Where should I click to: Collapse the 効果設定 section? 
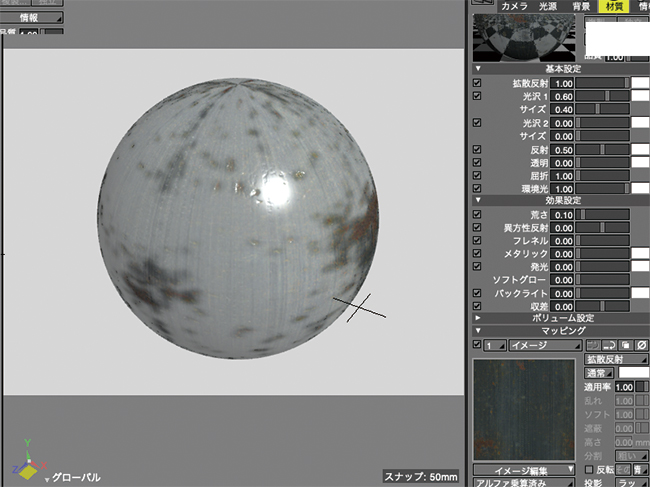pos(478,200)
